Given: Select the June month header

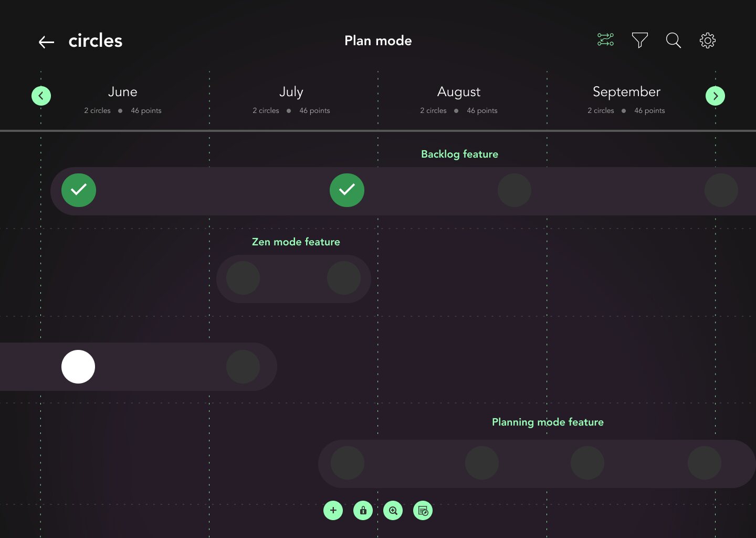Looking at the screenshot, I should (123, 92).
